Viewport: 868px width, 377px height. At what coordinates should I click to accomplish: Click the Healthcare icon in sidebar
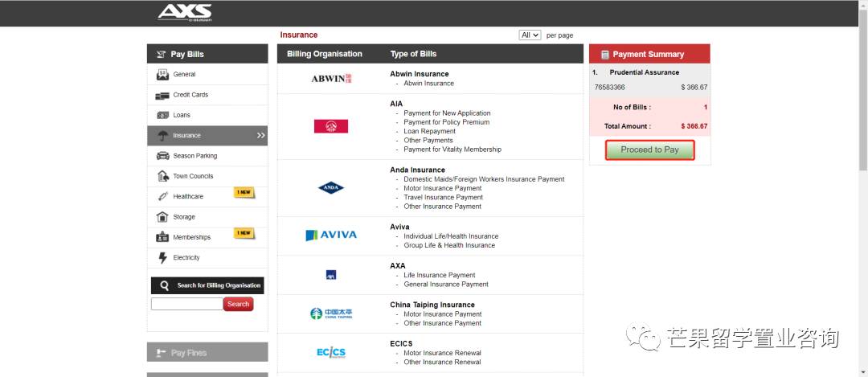pos(162,197)
